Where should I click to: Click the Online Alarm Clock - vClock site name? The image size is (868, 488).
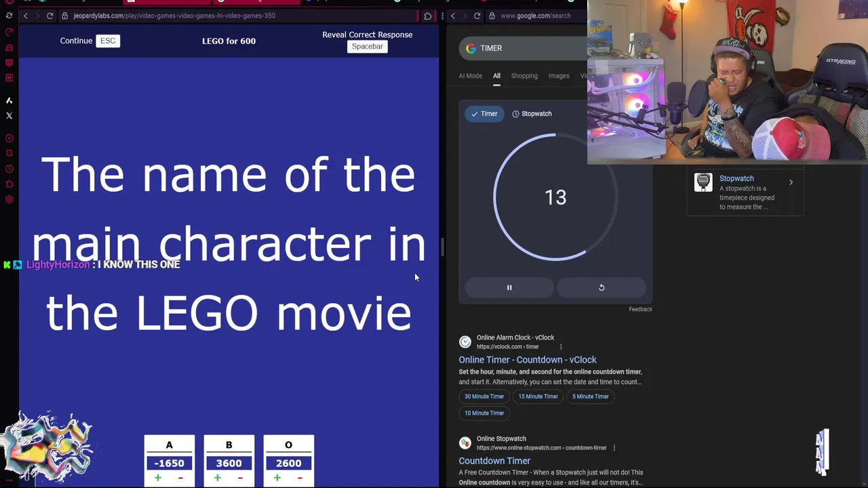(x=515, y=338)
